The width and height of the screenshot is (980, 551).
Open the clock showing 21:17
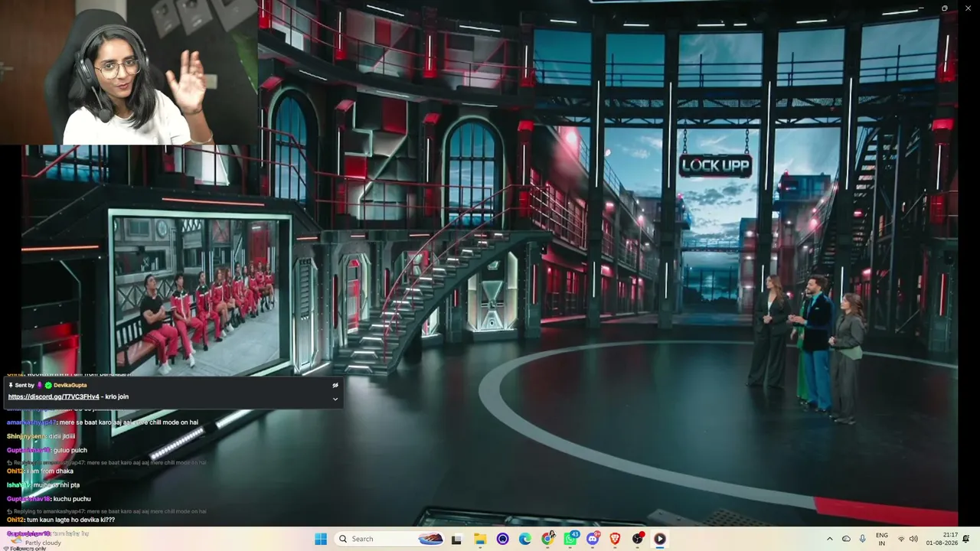pyautogui.click(x=942, y=539)
